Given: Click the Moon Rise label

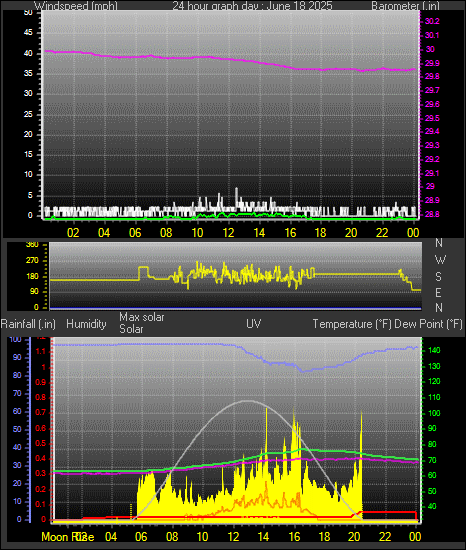Looking at the screenshot, I should [x=68, y=537].
